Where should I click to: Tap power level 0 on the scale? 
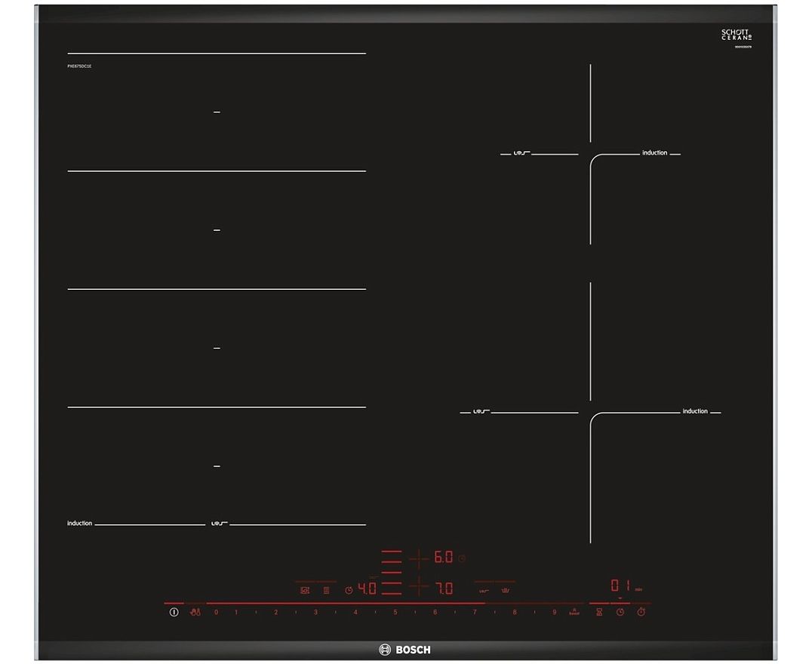[x=217, y=612]
